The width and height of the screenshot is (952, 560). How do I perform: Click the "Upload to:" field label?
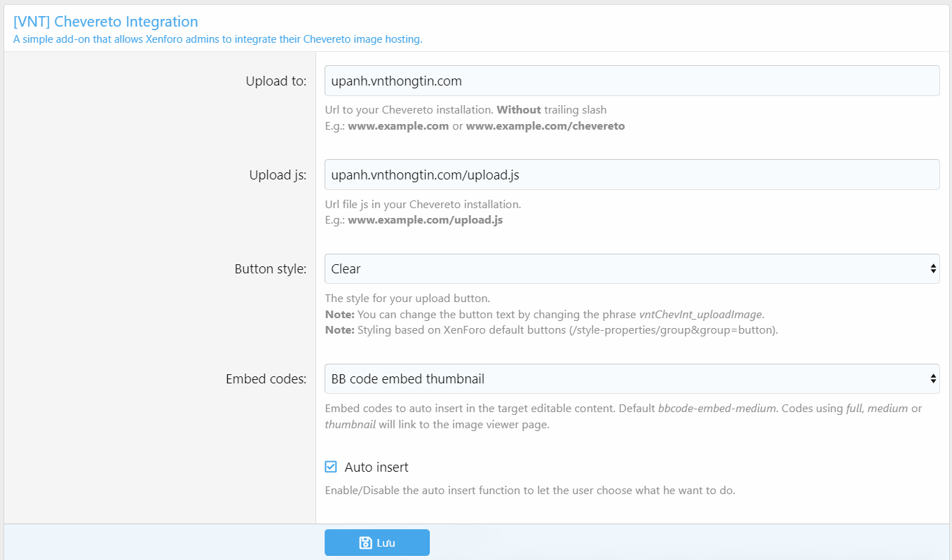coord(276,81)
